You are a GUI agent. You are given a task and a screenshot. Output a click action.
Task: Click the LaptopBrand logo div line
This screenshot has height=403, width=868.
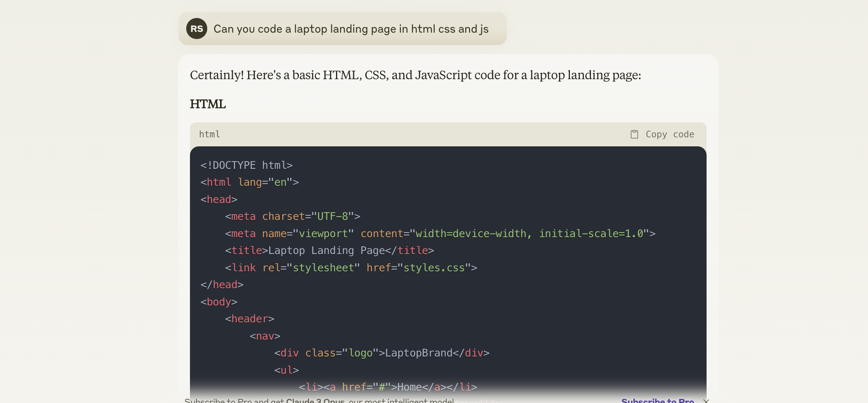(x=381, y=353)
